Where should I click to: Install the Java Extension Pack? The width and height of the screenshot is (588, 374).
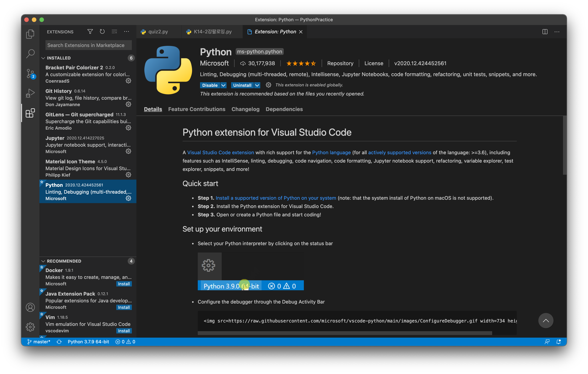tap(124, 307)
